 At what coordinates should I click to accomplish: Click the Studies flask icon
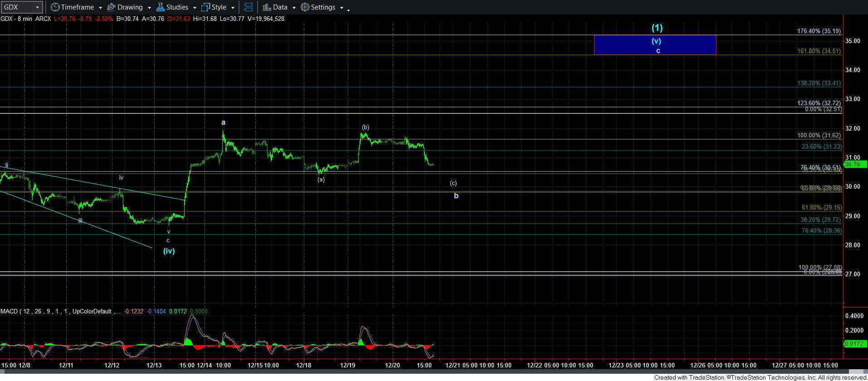point(160,7)
